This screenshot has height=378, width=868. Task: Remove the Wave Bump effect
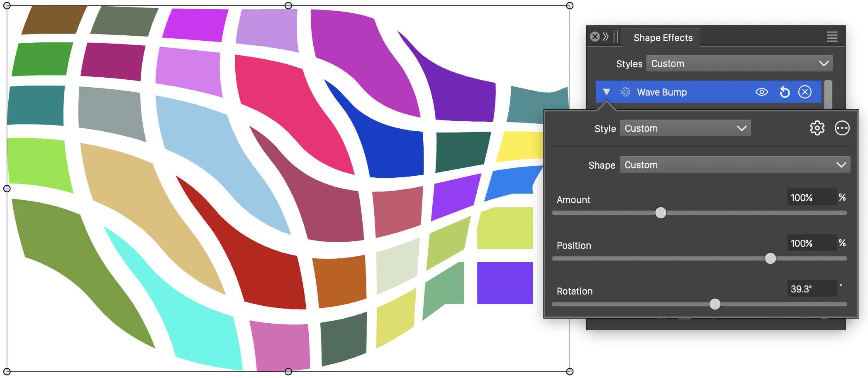[x=805, y=92]
